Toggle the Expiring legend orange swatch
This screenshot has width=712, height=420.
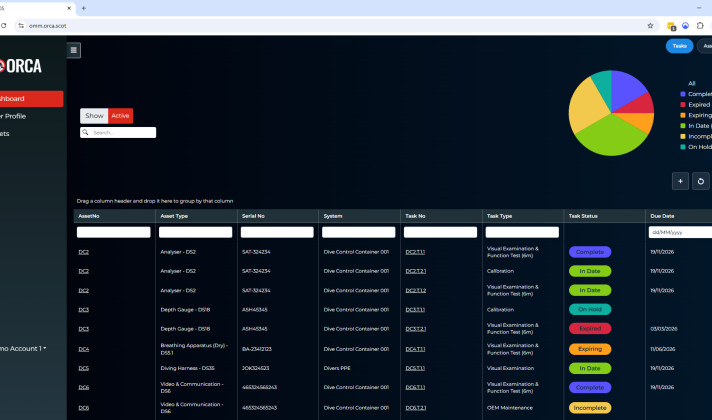[683, 115]
